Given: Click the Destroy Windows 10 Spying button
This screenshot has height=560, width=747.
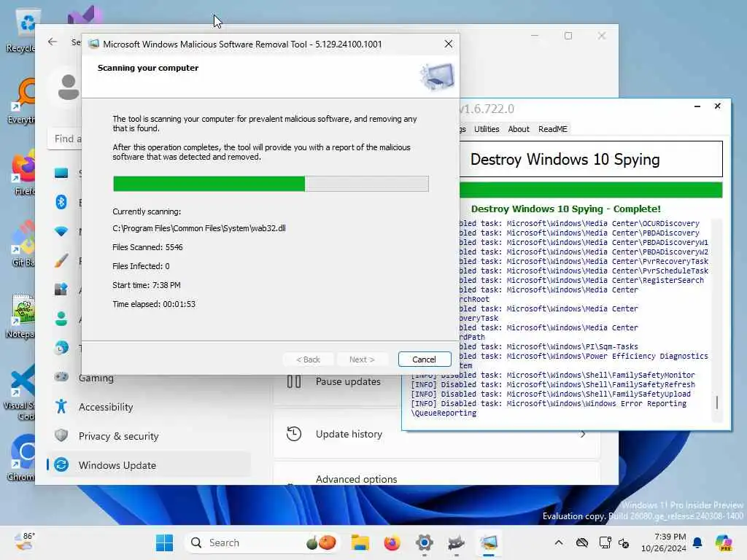Looking at the screenshot, I should (591, 159).
